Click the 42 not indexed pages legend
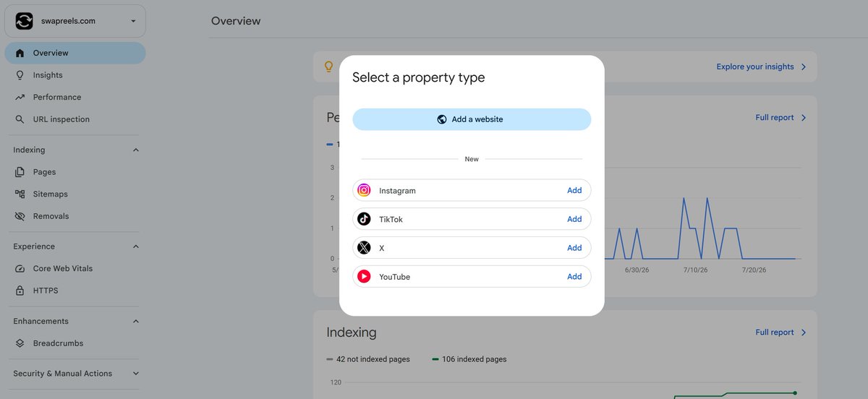Screen dimensions: 868x399 click(x=368, y=359)
